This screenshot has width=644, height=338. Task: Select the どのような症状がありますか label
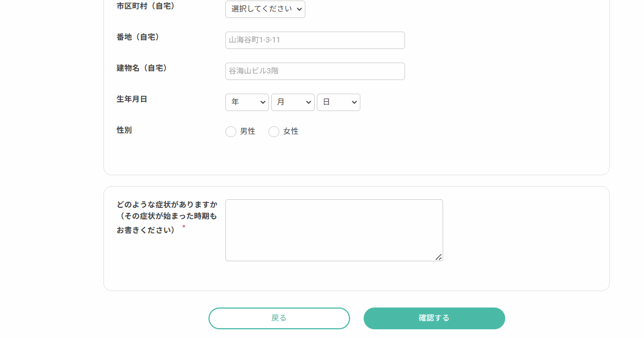tap(167, 217)
